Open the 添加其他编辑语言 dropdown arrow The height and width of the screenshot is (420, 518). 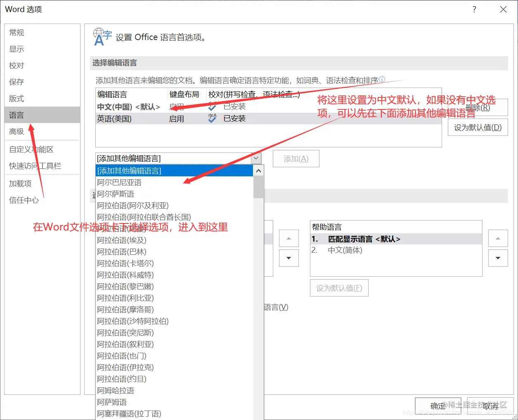coord(256,158)
